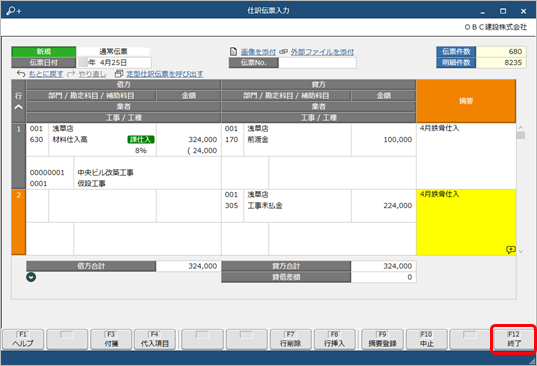Image resolution: width=537 pixels, height=366 pixels.
Task: Click the yellow 摘要 cell in row 2
Action: pos(466,222)
